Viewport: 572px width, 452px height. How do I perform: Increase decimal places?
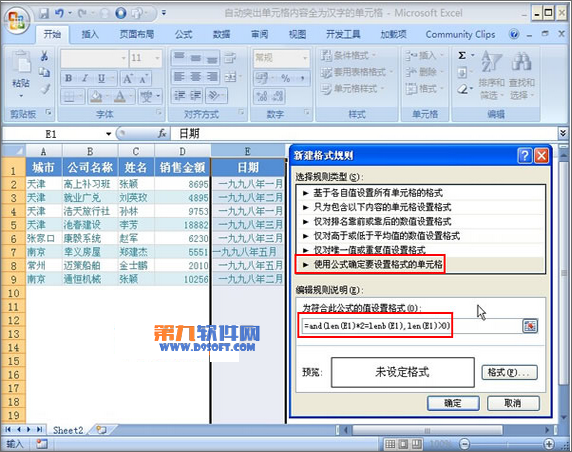(262, 97)
